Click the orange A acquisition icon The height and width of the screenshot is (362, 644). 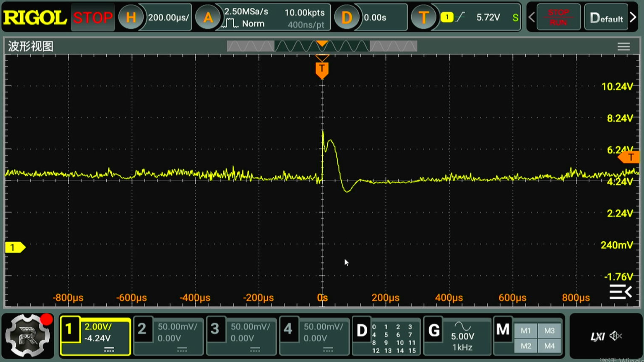[208, 17]
